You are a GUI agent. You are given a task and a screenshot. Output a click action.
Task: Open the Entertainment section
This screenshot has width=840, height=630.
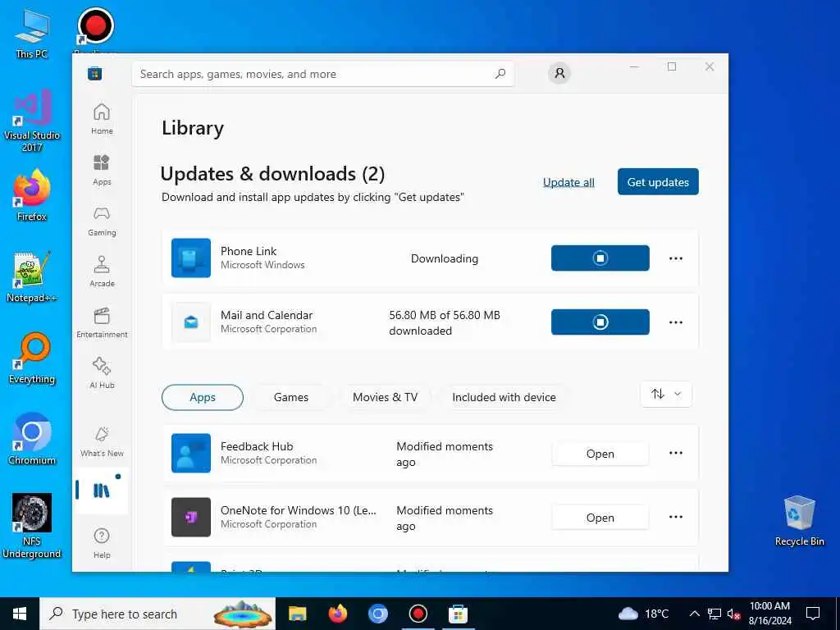pos(102,322)
